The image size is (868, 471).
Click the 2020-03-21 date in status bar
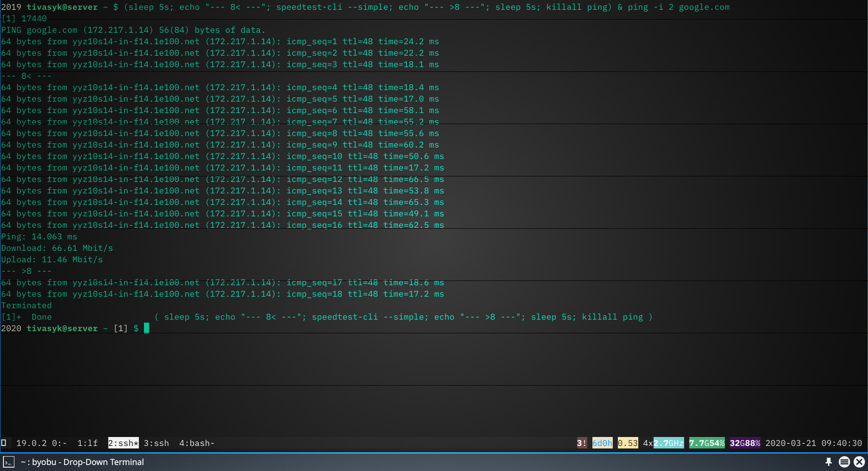pyautogui.click(x=791, y=443)
